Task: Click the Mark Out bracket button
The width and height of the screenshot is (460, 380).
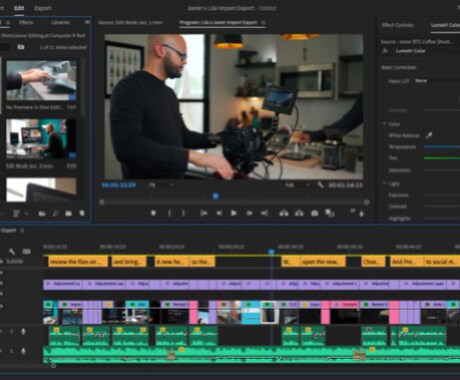Action: (x=183, y=213)
